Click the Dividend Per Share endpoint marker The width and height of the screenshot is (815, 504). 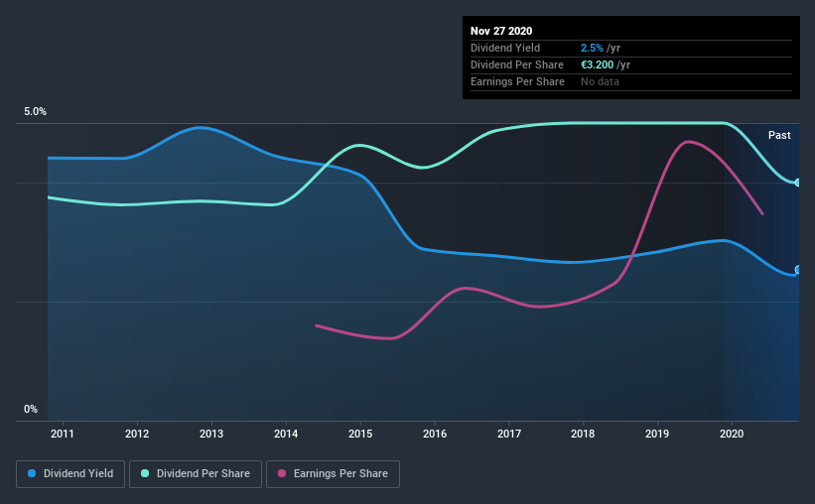797,183
